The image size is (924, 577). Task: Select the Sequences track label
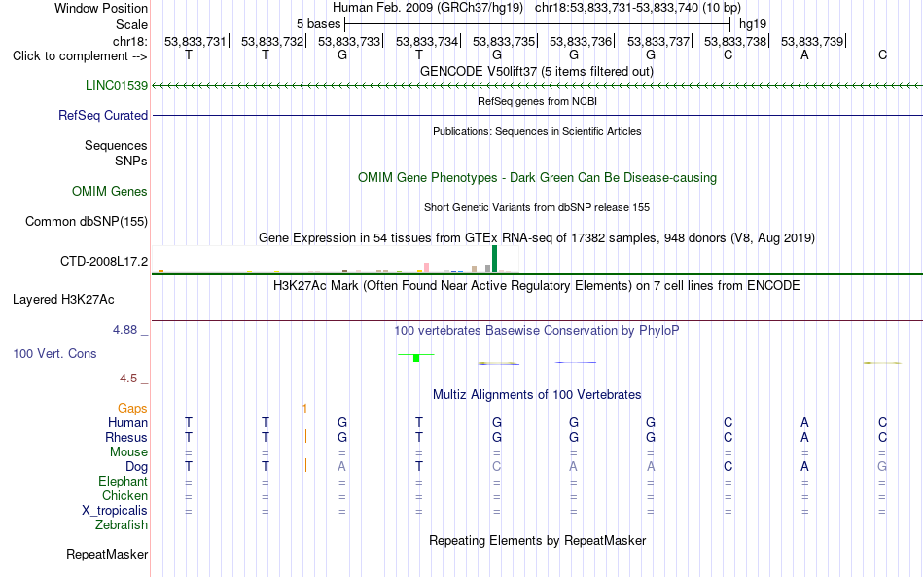click(116, 146)
